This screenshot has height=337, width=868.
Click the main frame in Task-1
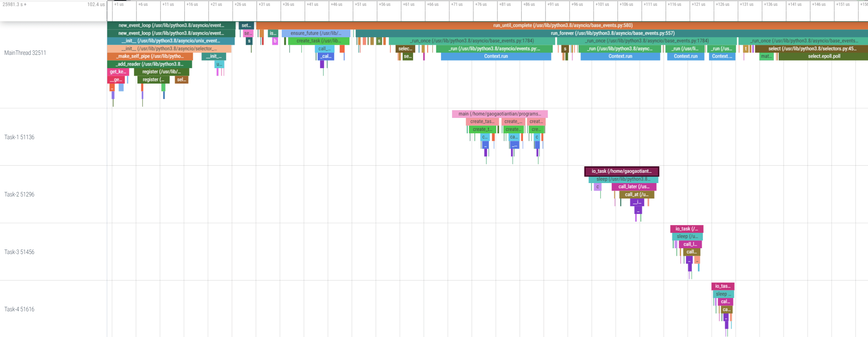pos(500,114)
